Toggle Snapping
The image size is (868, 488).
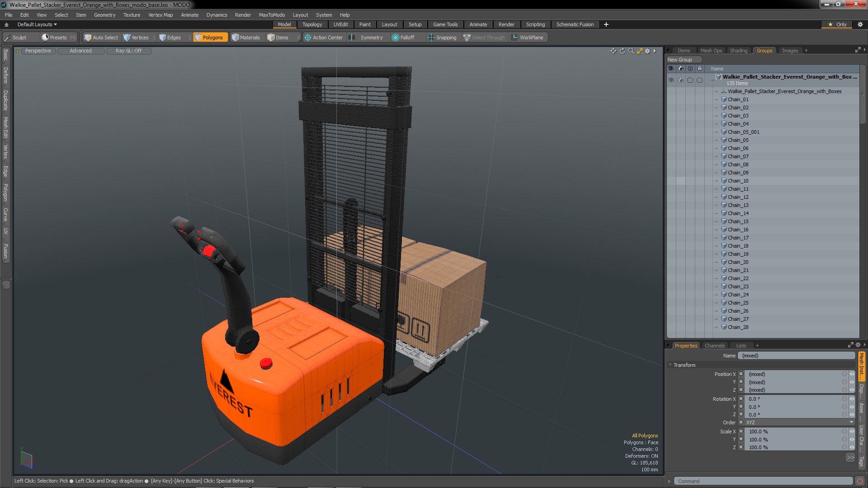pos(442,38)
